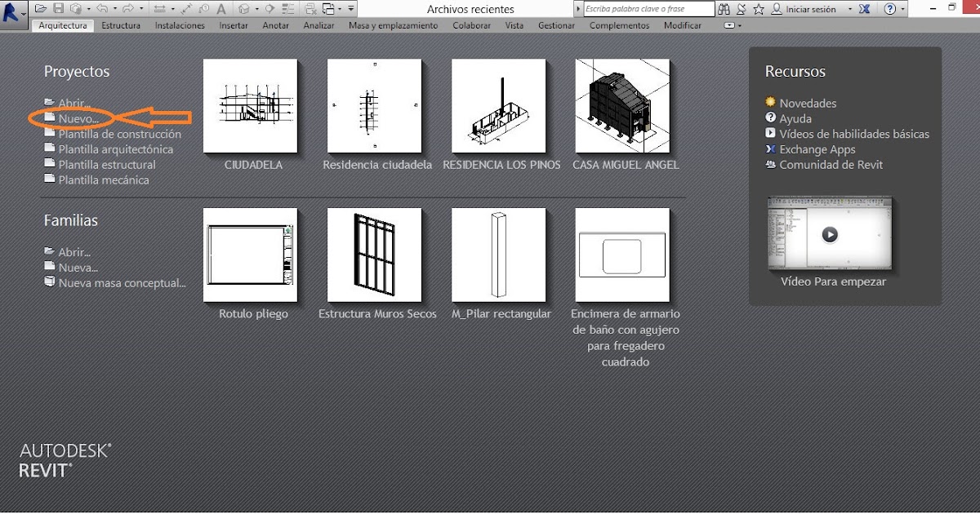The height and width of the screenshot is (514, 980).
Task: Expand the dropdown next to Modificar
Action: (x=731, y=25)
